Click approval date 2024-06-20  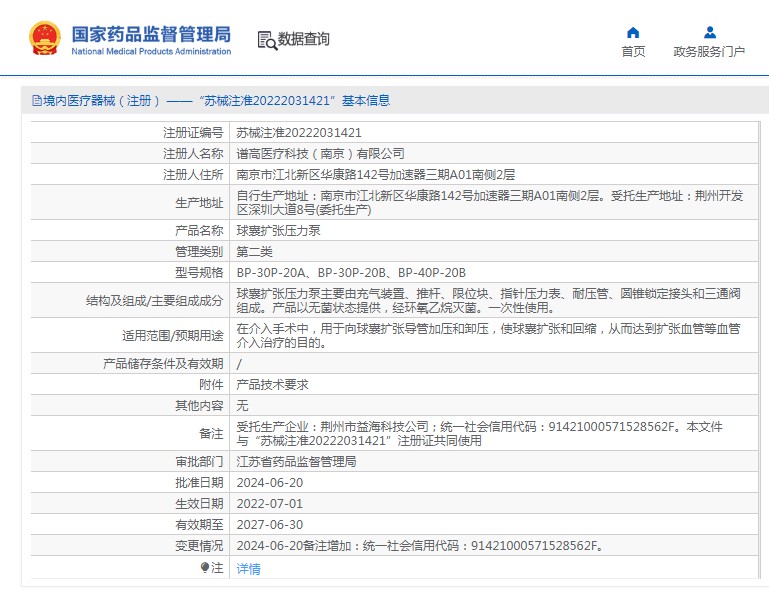[x=270, y=483]
